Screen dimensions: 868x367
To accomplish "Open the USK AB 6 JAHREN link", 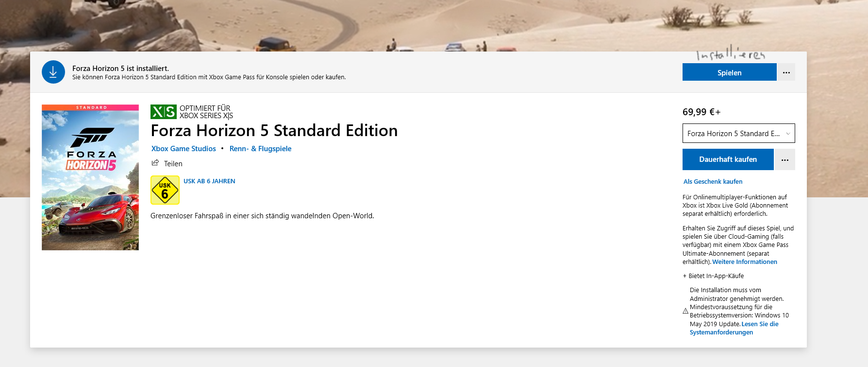I will point(209,181).
